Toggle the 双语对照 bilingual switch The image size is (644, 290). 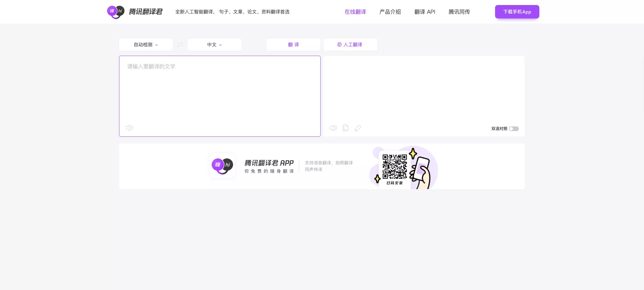click(x=514, y=129)
